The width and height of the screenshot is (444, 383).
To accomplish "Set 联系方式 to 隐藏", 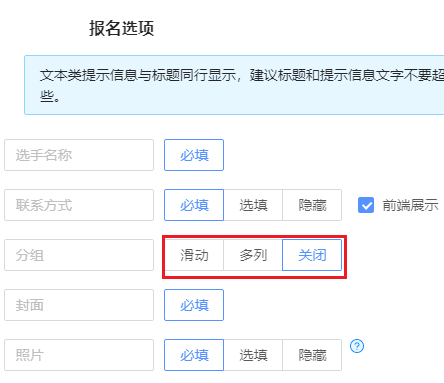I will click(312, 205).
